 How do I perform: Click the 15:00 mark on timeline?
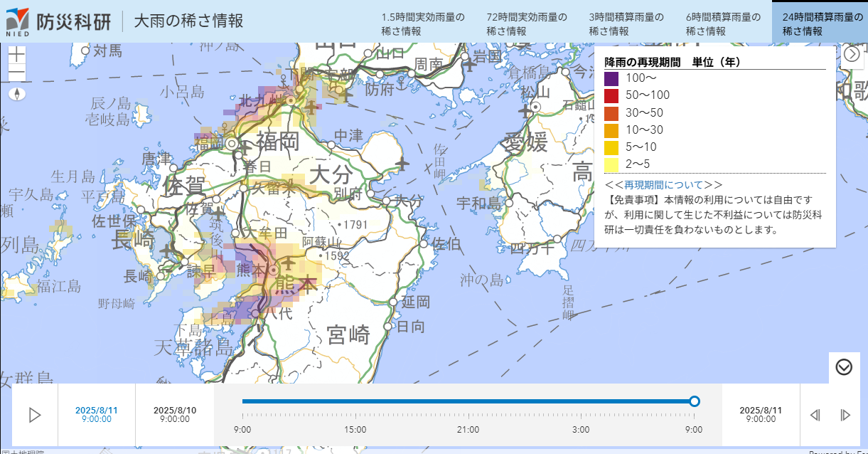[x=355, y=429]
